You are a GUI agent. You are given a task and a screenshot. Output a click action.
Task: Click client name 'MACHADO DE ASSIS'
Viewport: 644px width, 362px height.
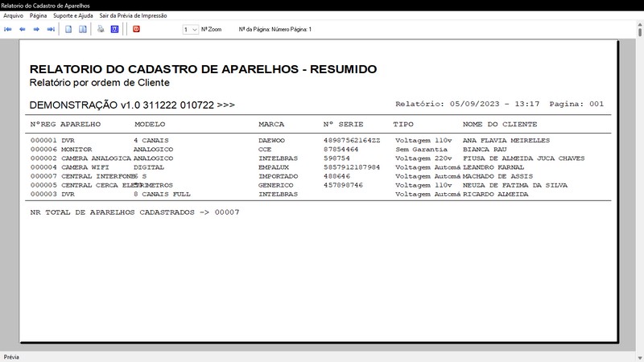497,176
